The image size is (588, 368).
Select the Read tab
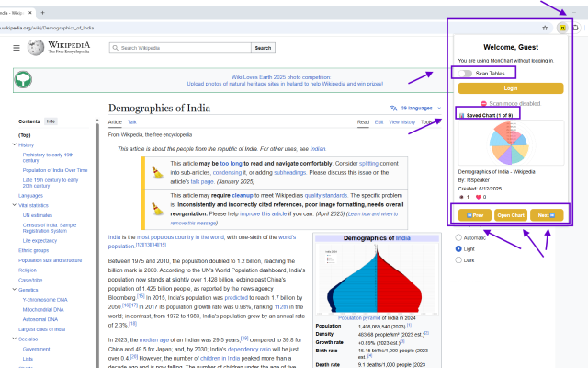[x=363, y=122]
